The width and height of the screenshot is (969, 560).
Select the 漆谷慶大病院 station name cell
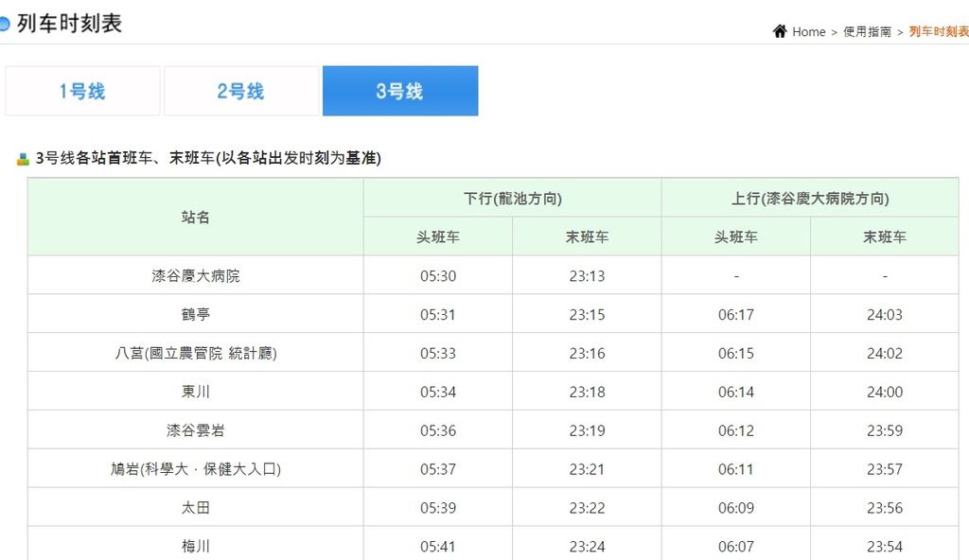tap(195, 275)
